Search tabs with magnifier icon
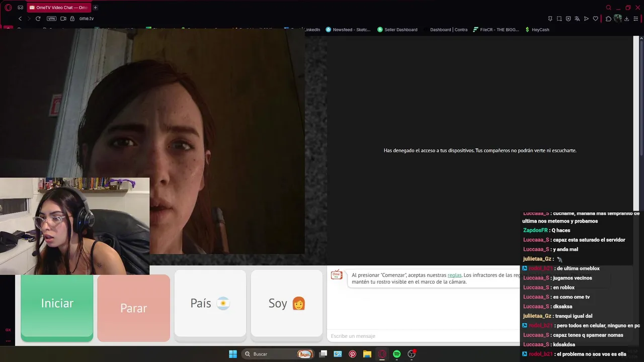The width and height of the screenshot is (644, 362). [608, 8]
